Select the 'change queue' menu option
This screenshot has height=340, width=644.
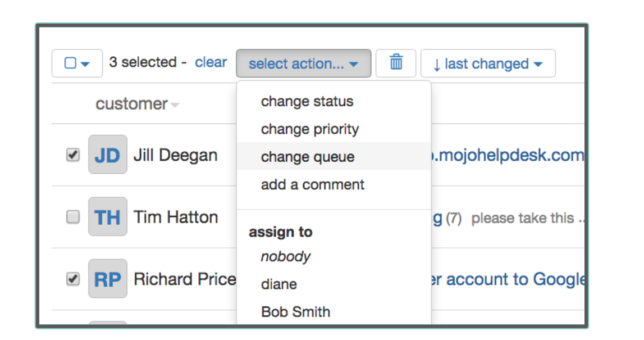click(x=308, y=157)
